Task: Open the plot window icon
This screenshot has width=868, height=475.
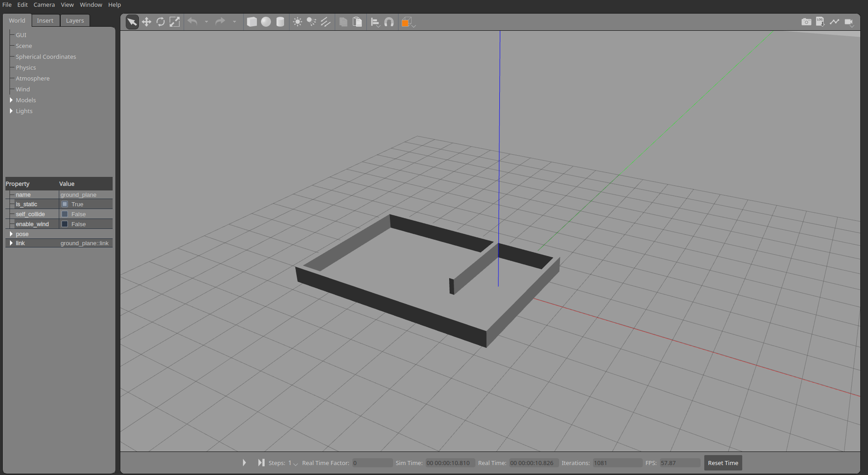Action: tap(835, 22)
